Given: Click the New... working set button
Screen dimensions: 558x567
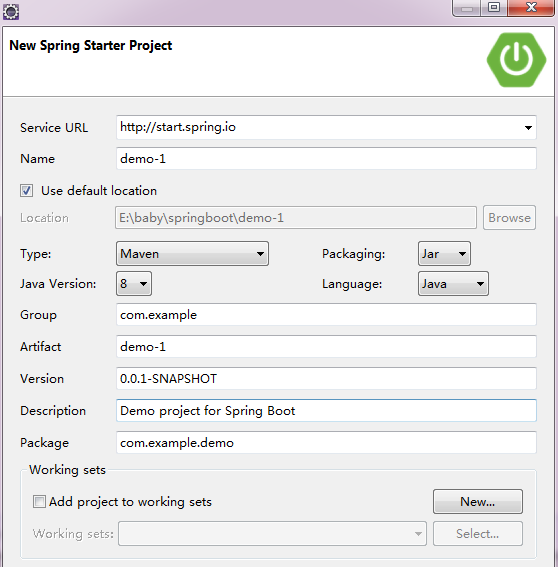Looking at the screenshot, I should click(478, 502).
